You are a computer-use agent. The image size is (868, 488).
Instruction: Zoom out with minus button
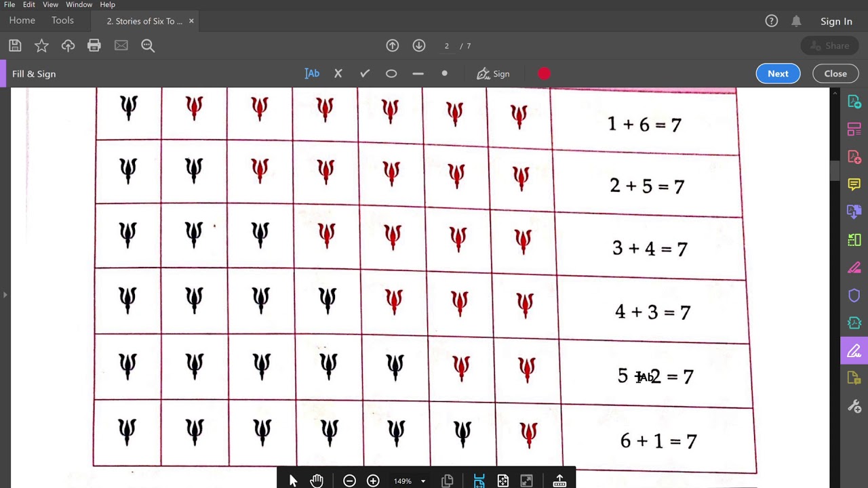point(349,481)
